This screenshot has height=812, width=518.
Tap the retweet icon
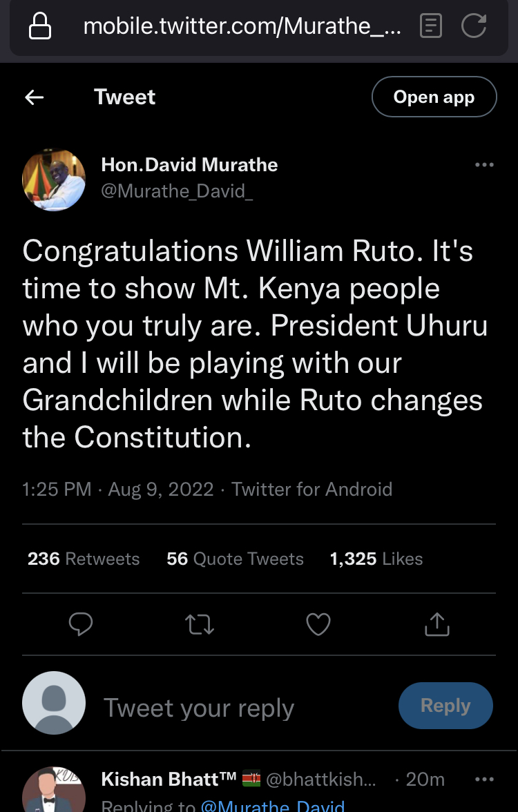click(200, 624)
